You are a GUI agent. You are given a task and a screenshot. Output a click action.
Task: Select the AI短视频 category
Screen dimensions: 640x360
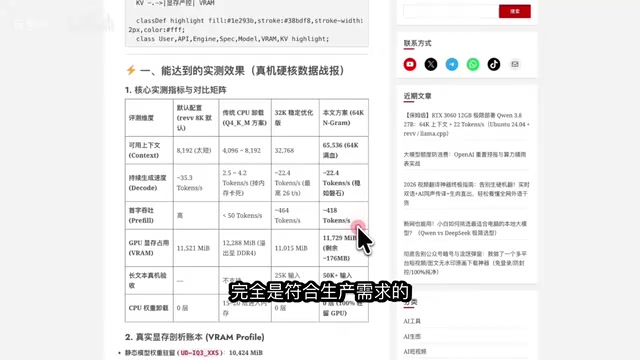pyautogui.click(x=415, y=351)
